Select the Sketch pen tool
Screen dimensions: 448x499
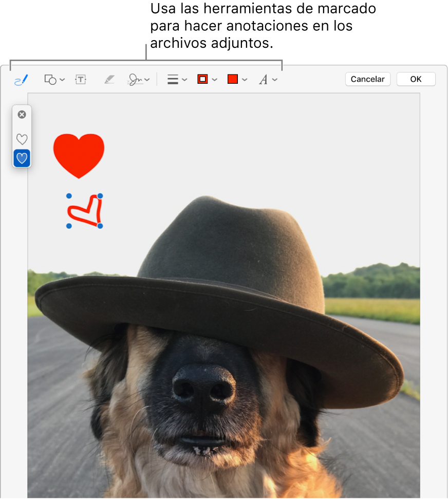[x=21, y=80]
